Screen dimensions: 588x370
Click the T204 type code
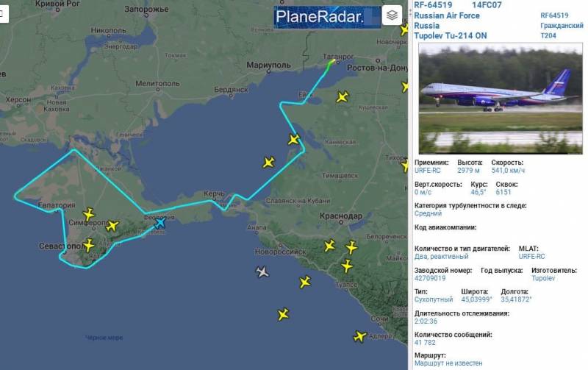(548, 35)
